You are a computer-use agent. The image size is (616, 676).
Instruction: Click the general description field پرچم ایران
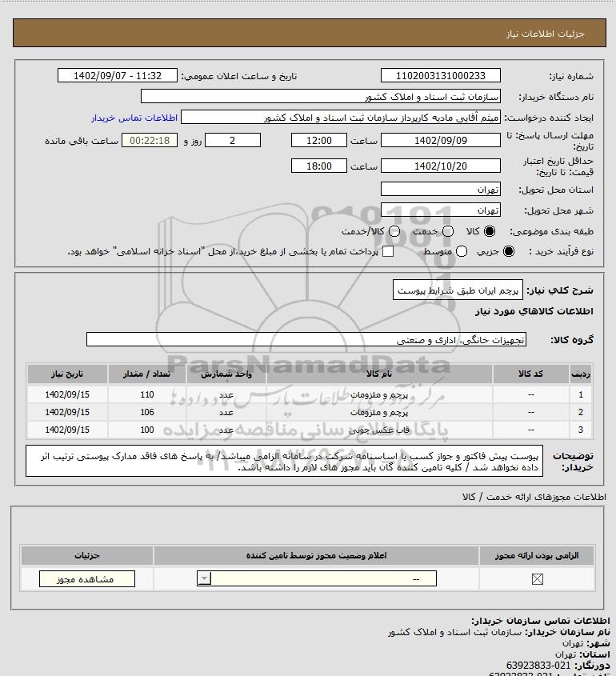458,290
